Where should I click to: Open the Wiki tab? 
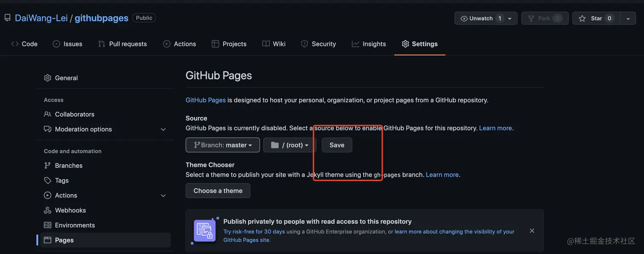click(x=274, y=44)
